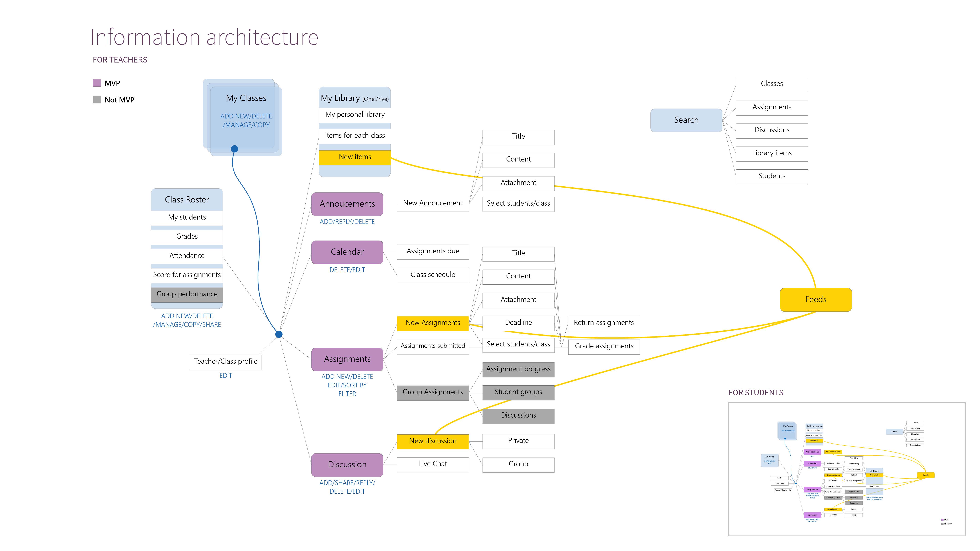Select the Title box beside New Annoucement
This screenshot has width=980, height=551.
point(519,137)
